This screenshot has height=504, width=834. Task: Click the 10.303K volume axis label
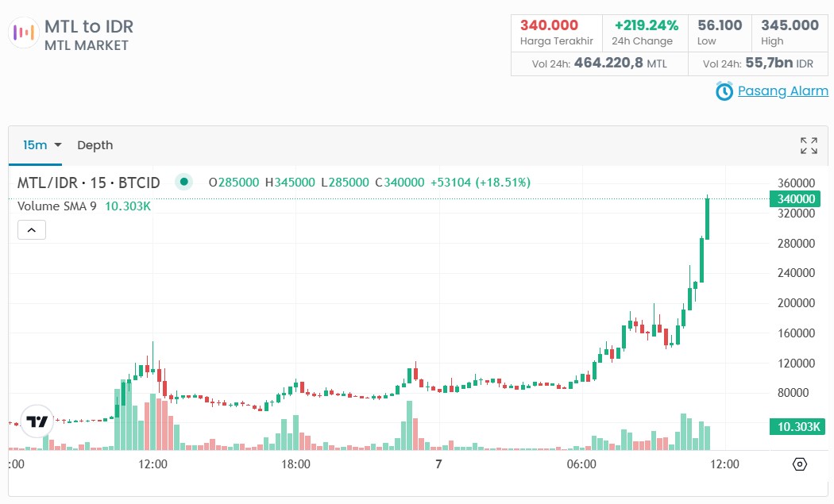(797, 426)
